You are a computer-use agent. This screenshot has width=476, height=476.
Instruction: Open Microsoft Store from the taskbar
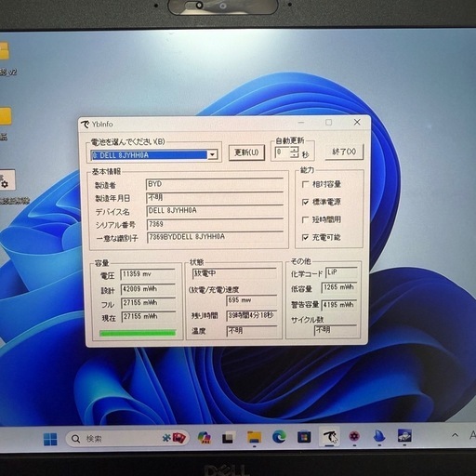pos(304,437)
